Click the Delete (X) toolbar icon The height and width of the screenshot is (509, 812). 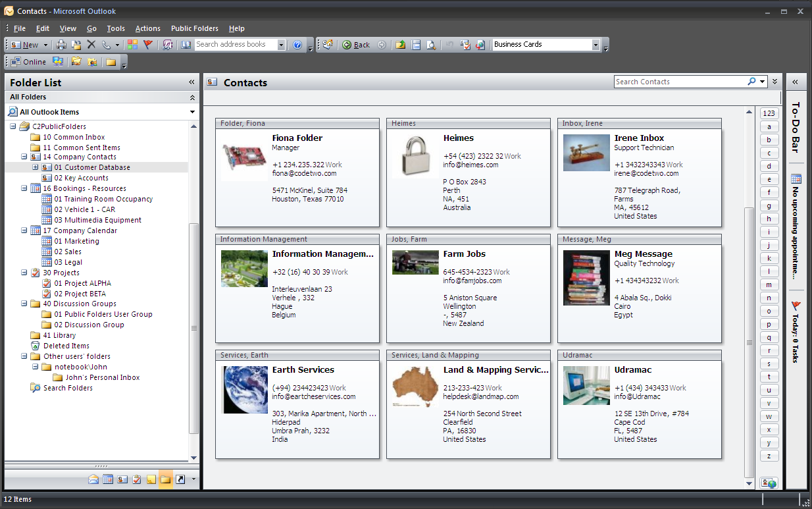click(91, 45)
